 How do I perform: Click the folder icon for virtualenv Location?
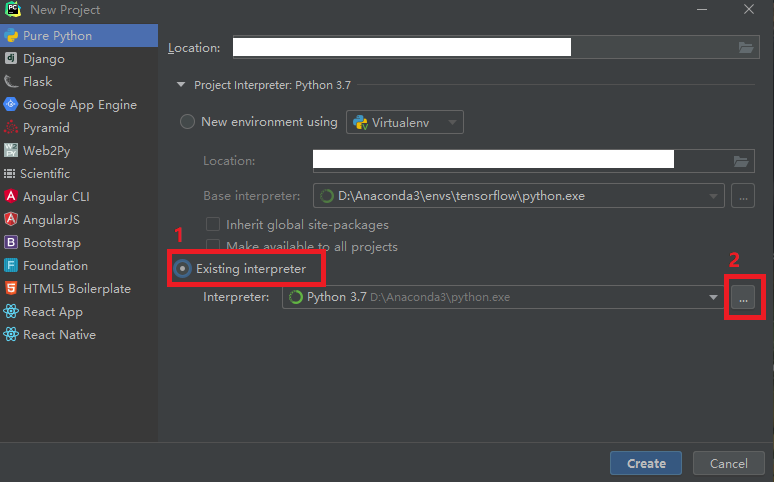[740, 161]
